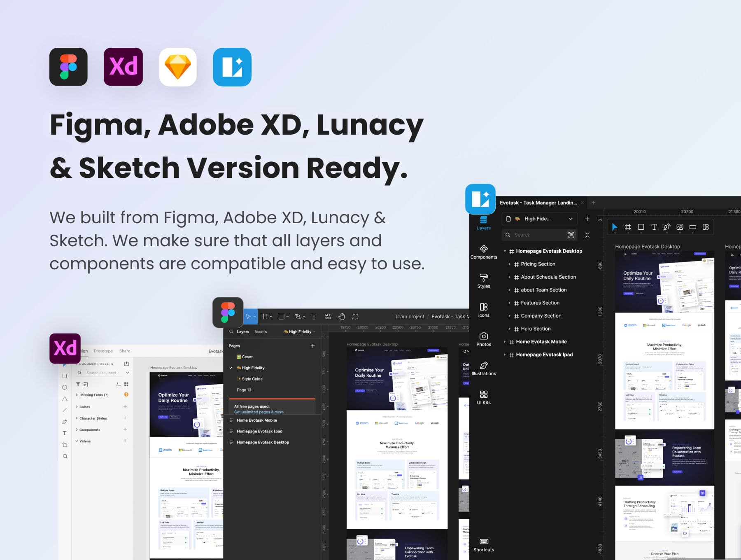The height and width of the screenshot is (560, 741).
Task: Open Illustrations in Lunacy sidebar
Action: click(484, 369)
